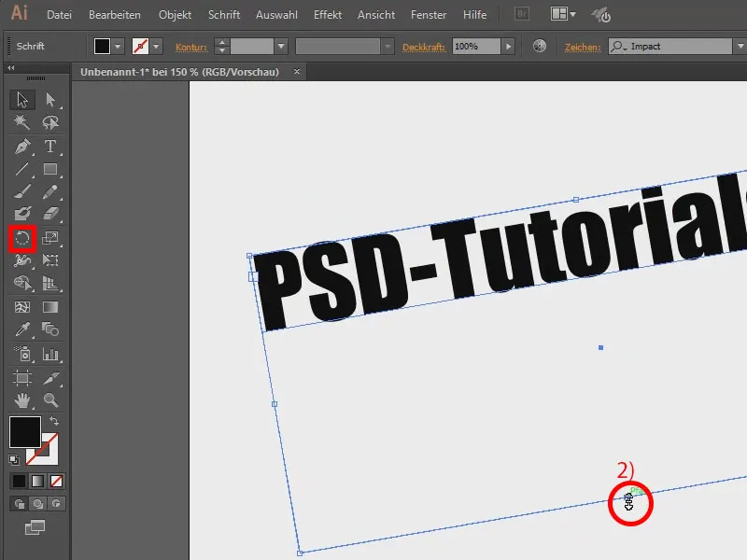This screenshot has height=560, width=747.
Task: Activate the Zoom tool
Action: [50, 400]
